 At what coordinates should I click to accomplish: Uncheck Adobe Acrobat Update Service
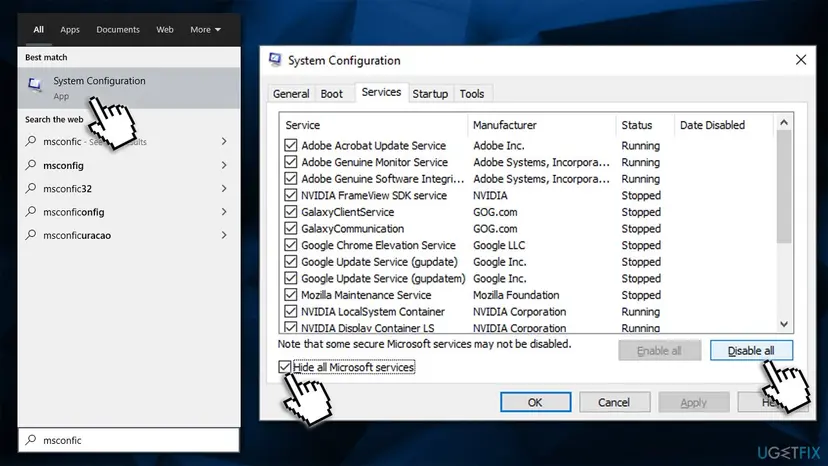290,145
